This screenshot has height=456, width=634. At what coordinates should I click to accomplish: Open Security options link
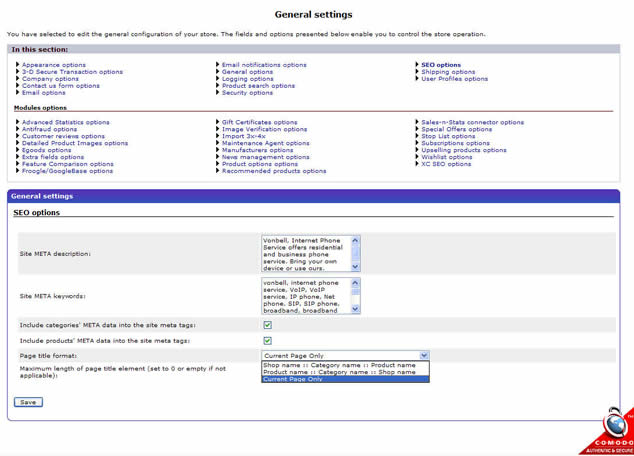click(x=247, y=93)
